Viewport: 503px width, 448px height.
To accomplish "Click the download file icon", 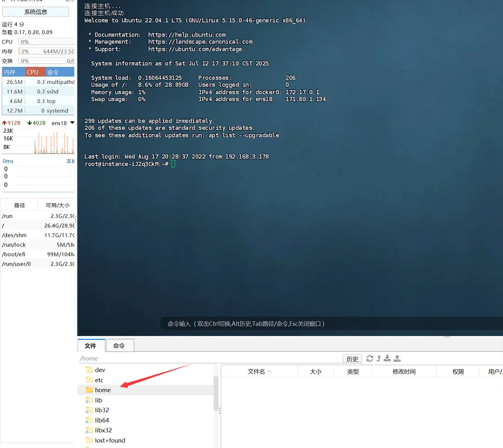I will tap(387, 358).
